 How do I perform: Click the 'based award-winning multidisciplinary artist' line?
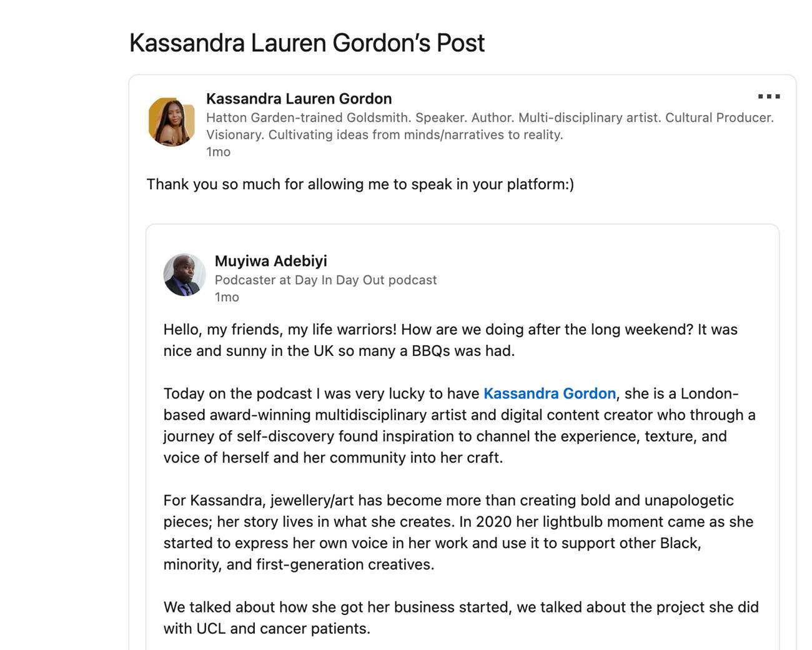pos(459,415)
